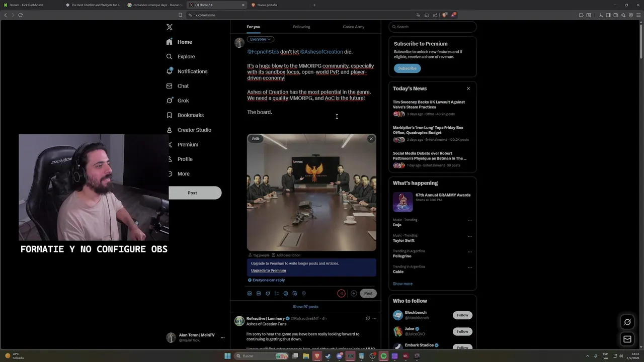Open the Everyone audience dropdown
Image resolution: width=644 pixels, height=362 pixels.
(x=260, y=39)
